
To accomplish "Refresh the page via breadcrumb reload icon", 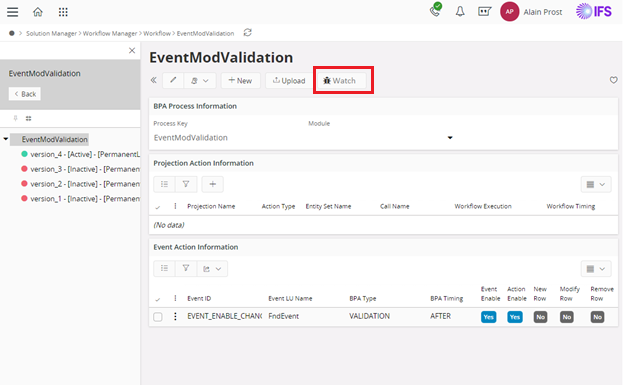I will point(248,33).
